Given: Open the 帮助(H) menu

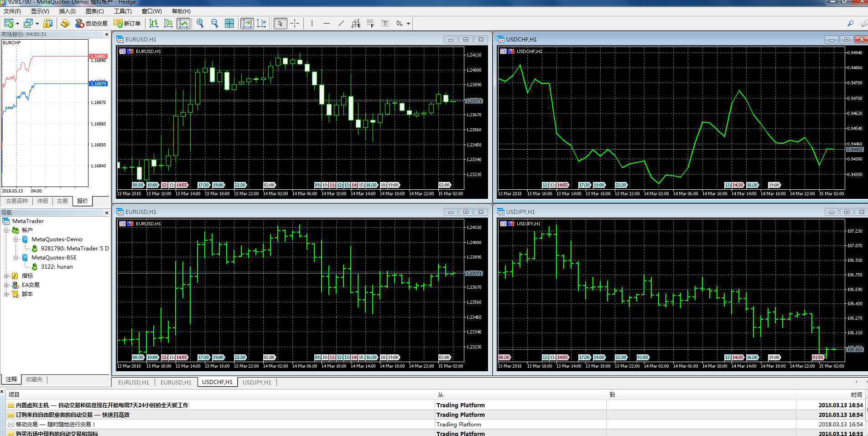Looking at the screenshot, I should point(181,11).
